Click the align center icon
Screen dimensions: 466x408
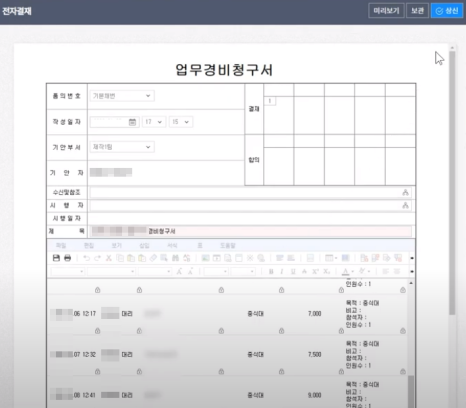(397, 272)
